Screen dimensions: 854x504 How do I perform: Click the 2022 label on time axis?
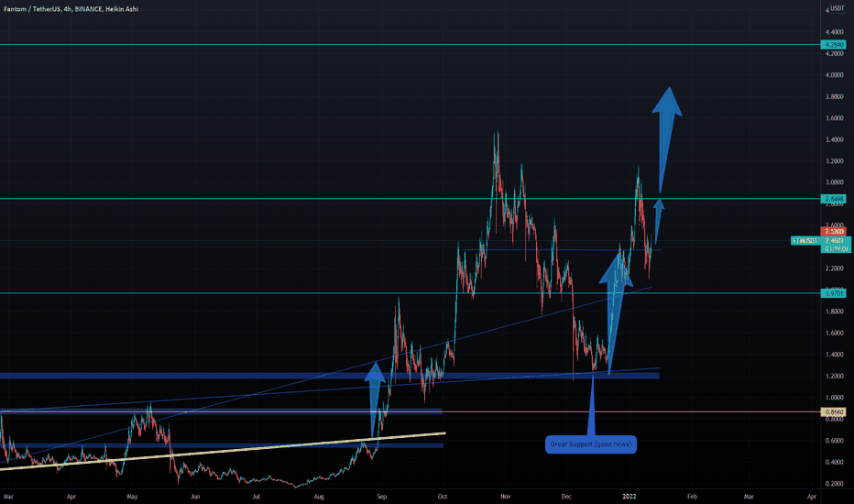click(630, 497)
